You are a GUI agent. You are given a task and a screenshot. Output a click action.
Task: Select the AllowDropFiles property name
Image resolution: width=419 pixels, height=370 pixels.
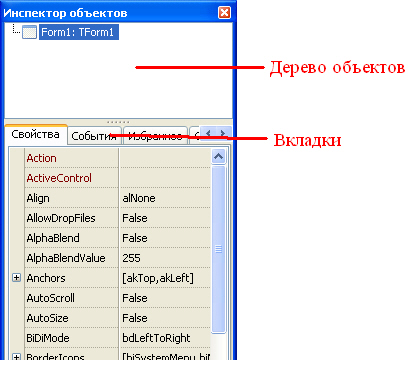point(61,218)
